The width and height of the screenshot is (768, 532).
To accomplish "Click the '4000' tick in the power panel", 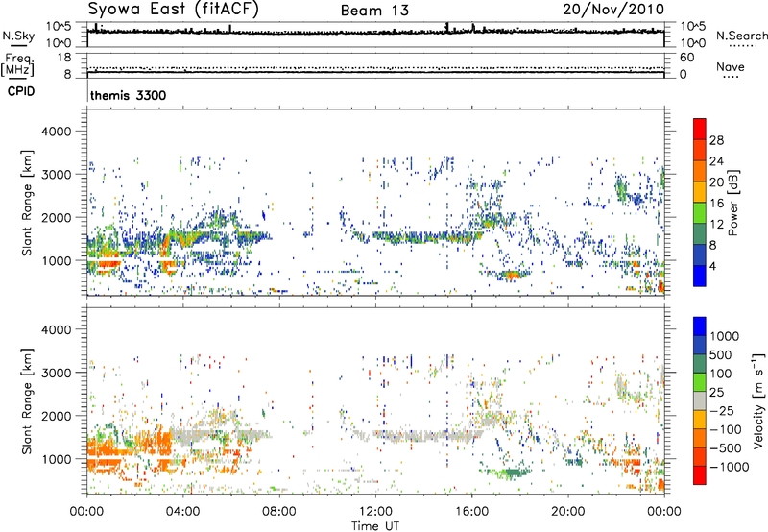I will click(x=57, y=132).
